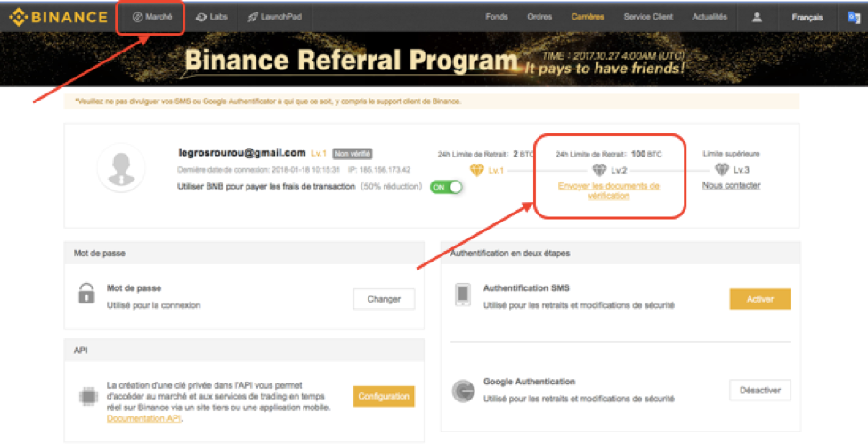This screenshot has height=444, width=868.
Task: Open Service Client page
Action: [x=648, y=17]
